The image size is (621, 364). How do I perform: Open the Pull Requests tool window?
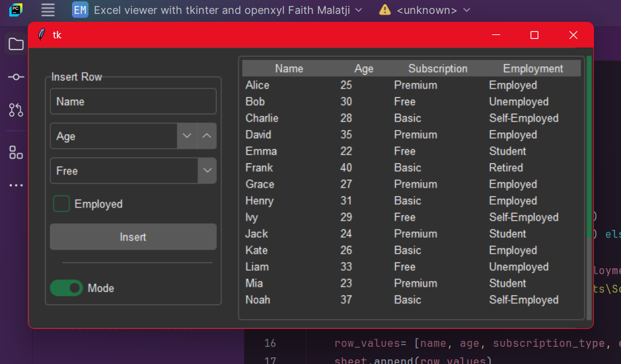tap(16, 110)
